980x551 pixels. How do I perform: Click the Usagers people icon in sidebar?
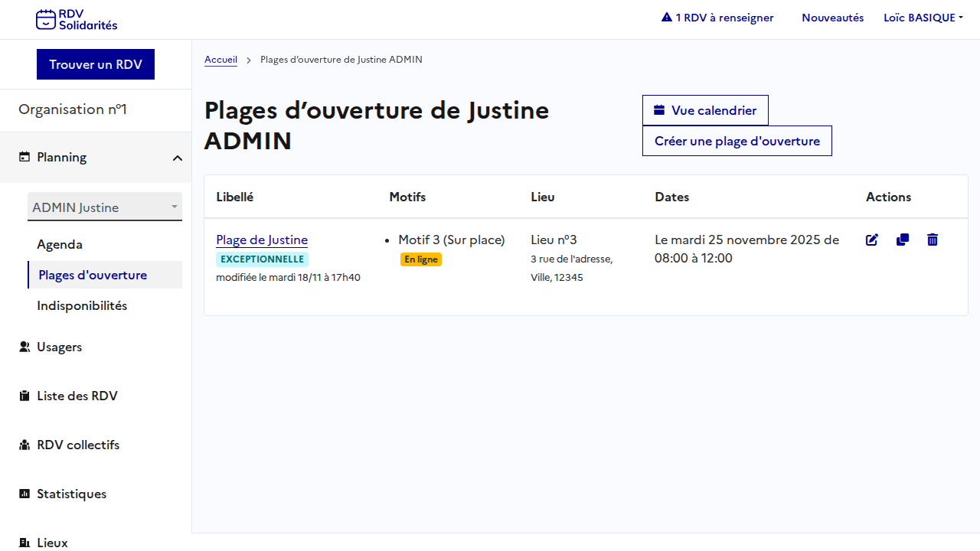(24, 347)
